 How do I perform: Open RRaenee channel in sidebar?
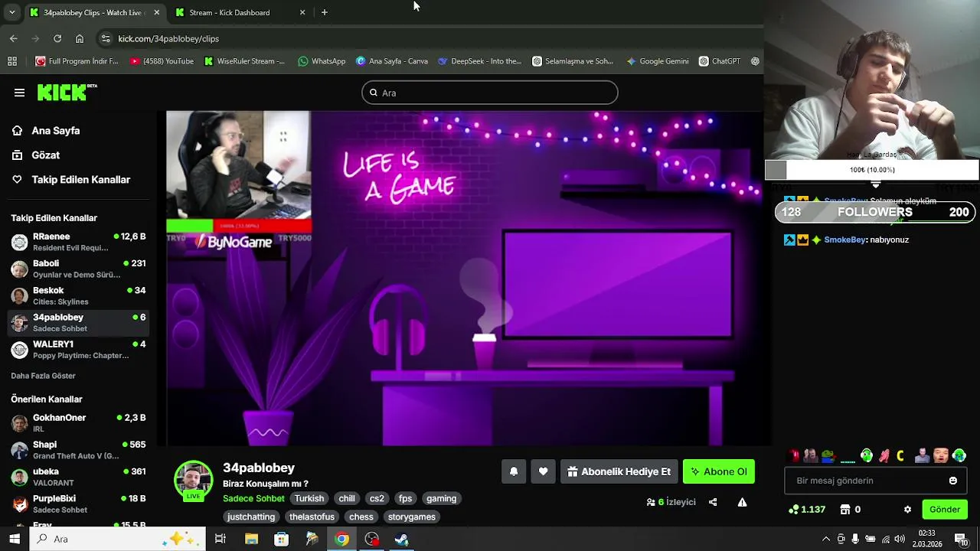pos(78,242)
